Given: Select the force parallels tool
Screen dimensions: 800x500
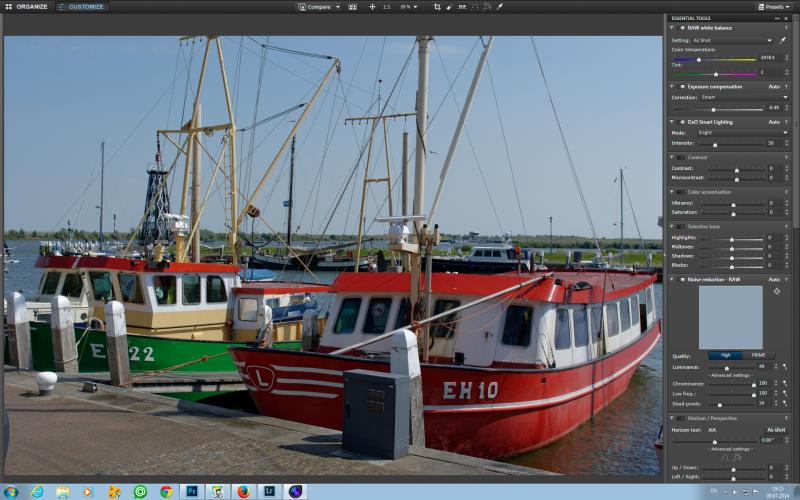Looking at the screenshot, I should 475,7.
